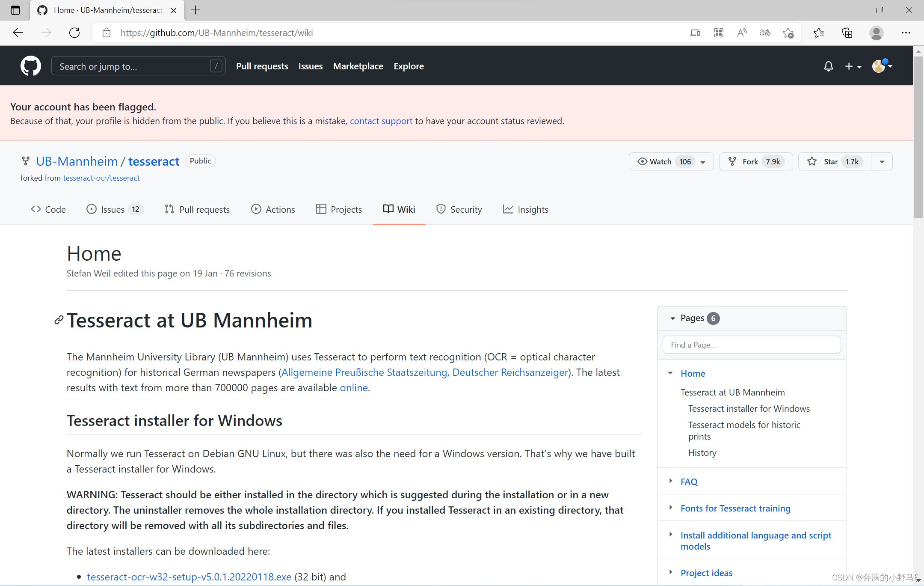The height and width of the screenshot is (586, 924).
Task: Open the notifications bell
Action: 828,66
